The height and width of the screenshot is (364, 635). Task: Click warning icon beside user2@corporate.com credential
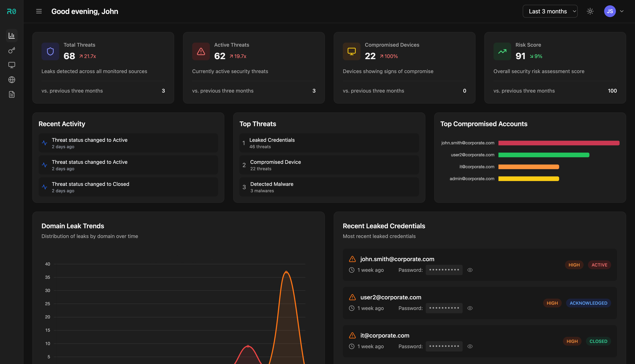[x=352, y=297]
